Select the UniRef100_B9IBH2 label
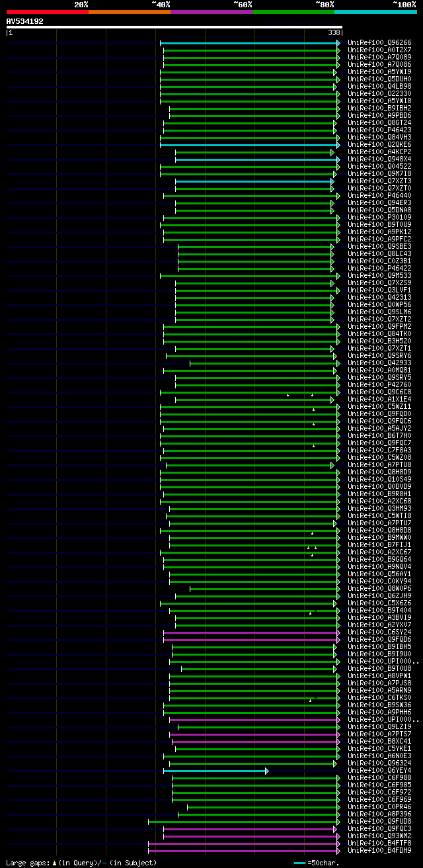Image resolution: width=423 pixels, height=868 pixels. 379,108
